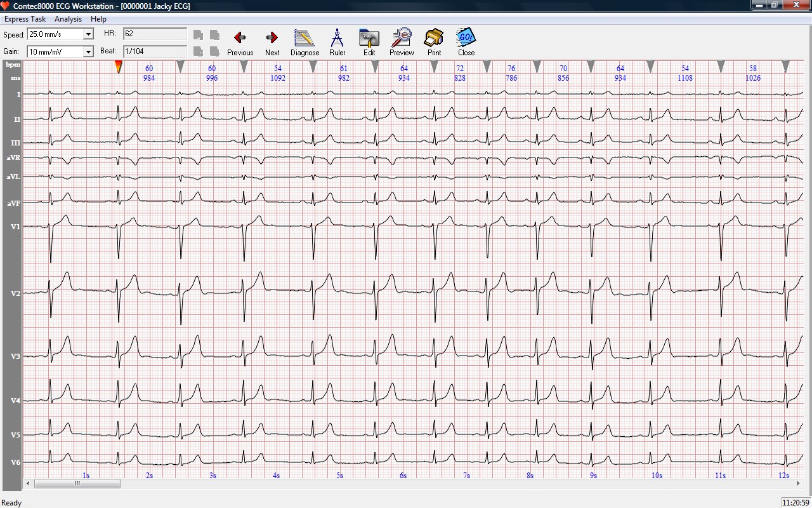Go to the Previous beat
The height and width of the screenshot is (508, 812).
[x=240, y=43]
